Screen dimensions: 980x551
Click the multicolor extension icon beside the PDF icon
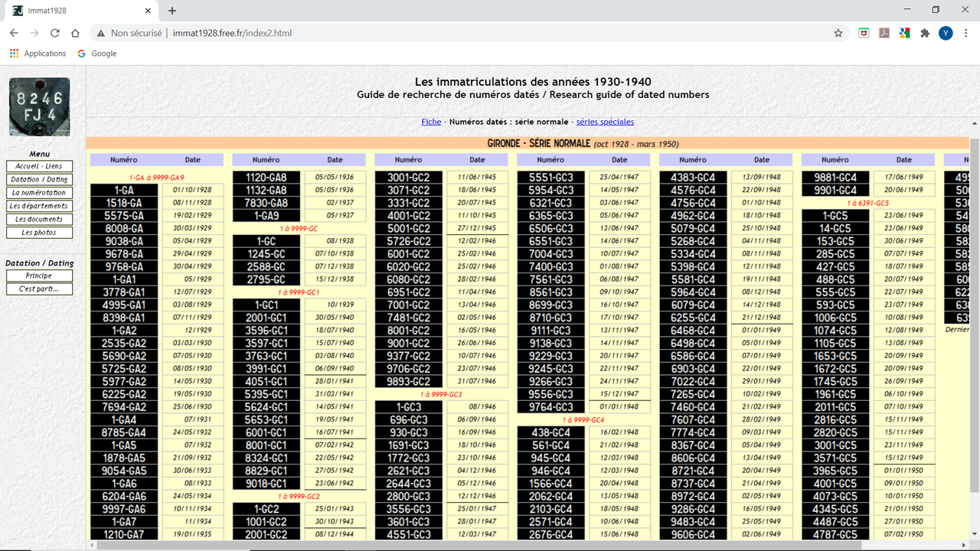pos(904,33)
